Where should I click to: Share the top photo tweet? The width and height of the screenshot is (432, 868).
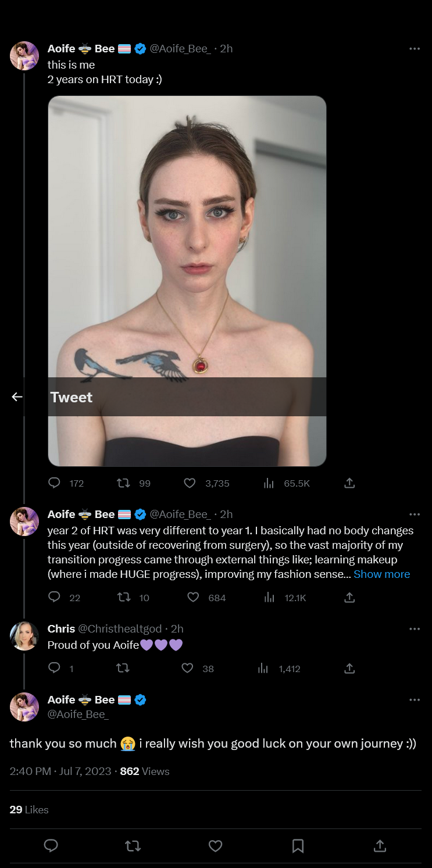(x=349, y=483)
